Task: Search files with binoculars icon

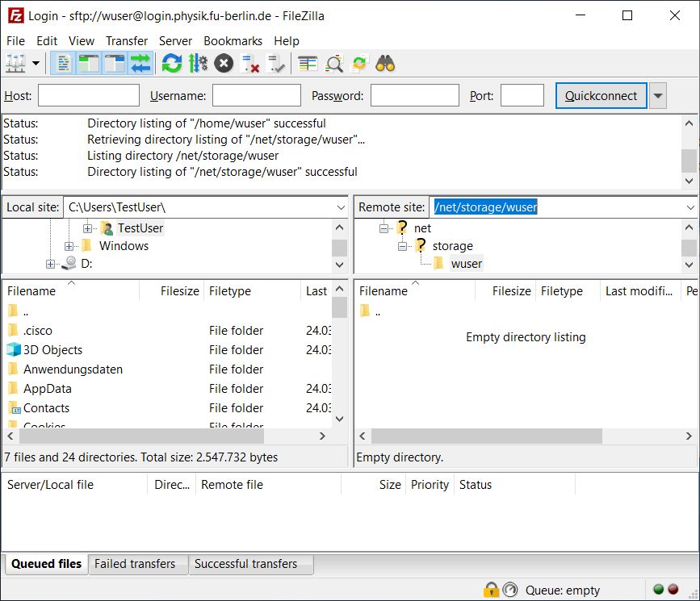Action: (x=385, y=64)
